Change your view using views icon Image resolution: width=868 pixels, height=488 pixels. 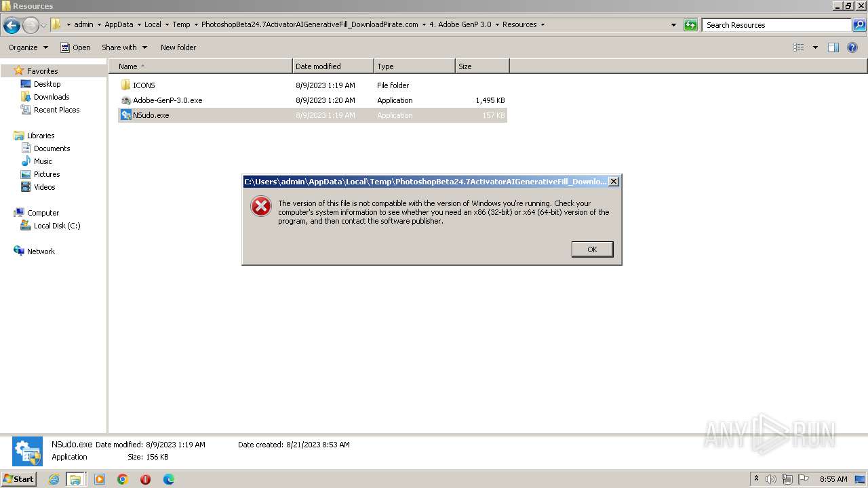(x=799, y=47)
